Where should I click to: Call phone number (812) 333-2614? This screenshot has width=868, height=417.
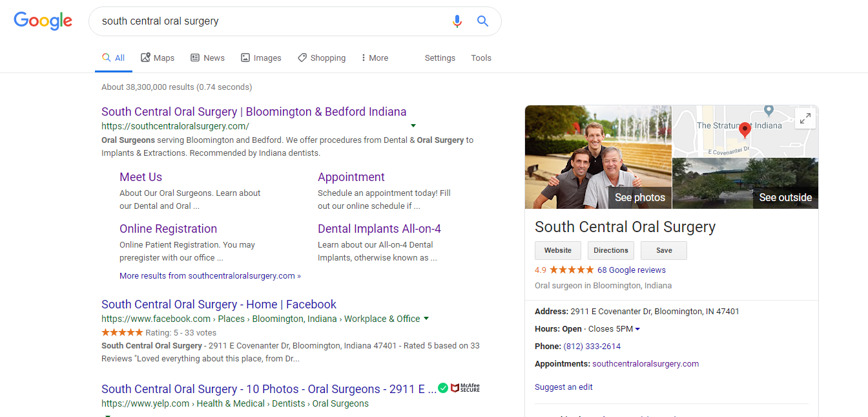pos(592,347)
